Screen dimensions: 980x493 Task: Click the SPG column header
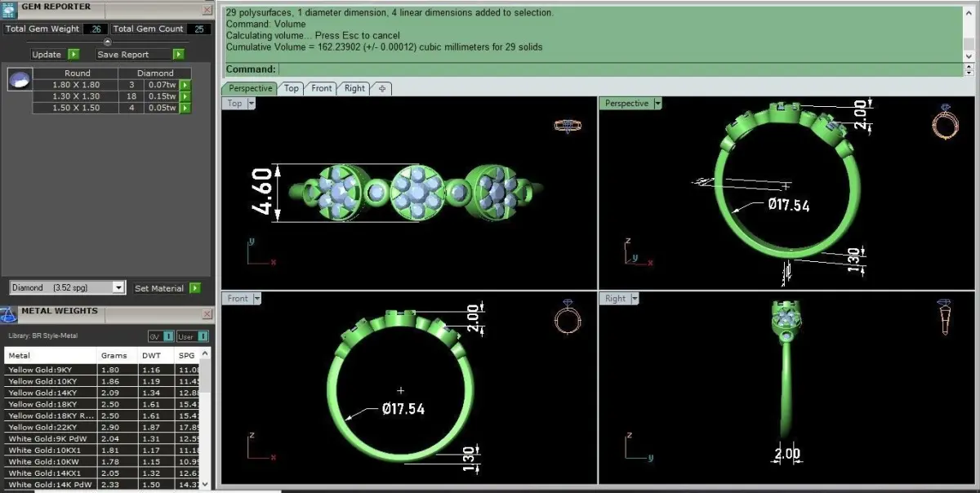(187, 355)
